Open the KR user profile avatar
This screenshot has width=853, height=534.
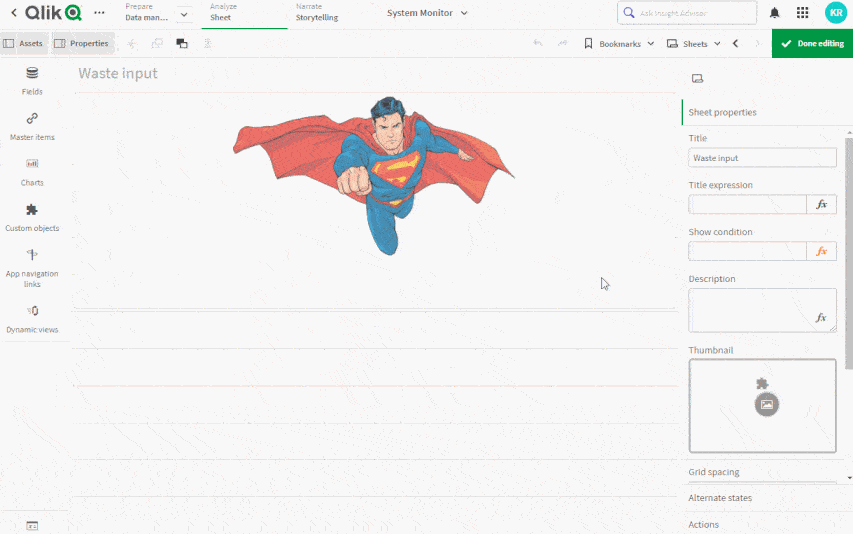pos(836,13)
